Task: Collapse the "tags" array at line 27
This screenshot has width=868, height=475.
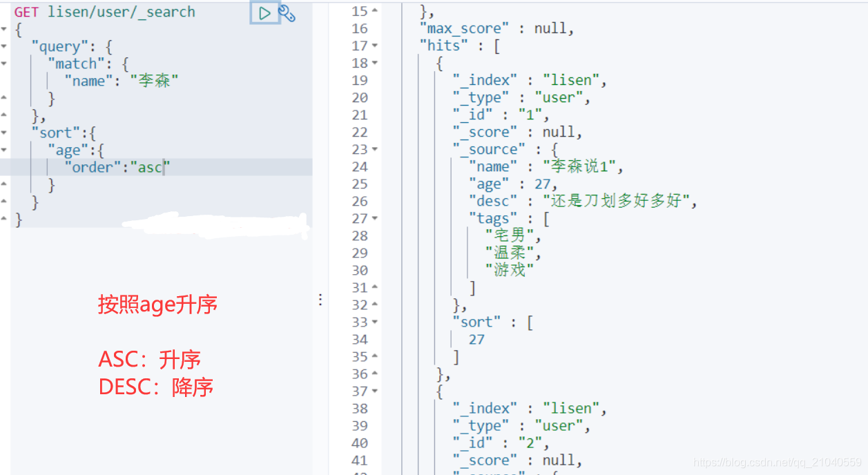Action: [x=374, y=218]
